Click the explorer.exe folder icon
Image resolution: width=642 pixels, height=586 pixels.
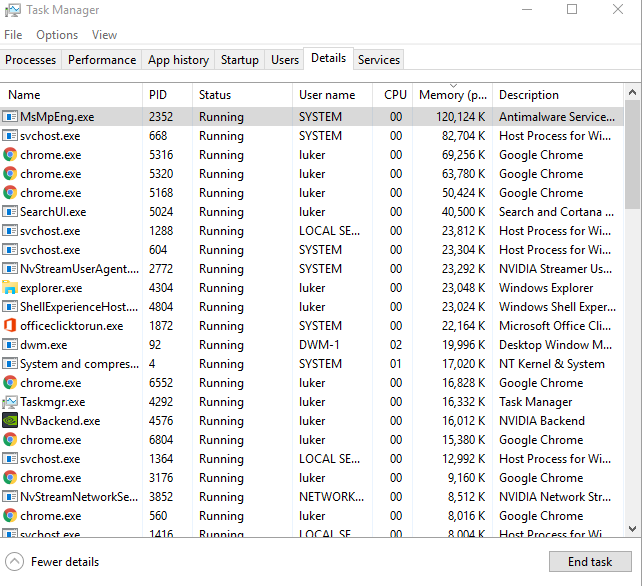coord(10,287)
